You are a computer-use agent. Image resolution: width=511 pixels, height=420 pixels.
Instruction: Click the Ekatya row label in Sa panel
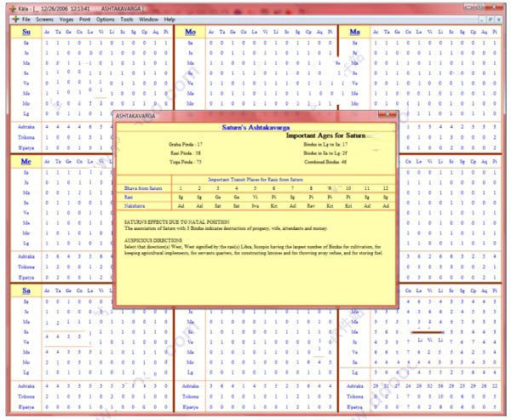(x=26, y=407)
